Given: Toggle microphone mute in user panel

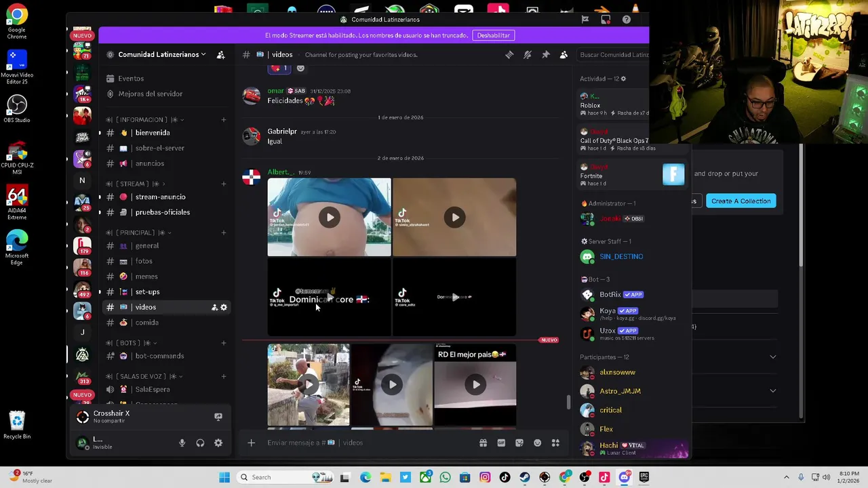Looking at the screenshot, I should [182, 443].
